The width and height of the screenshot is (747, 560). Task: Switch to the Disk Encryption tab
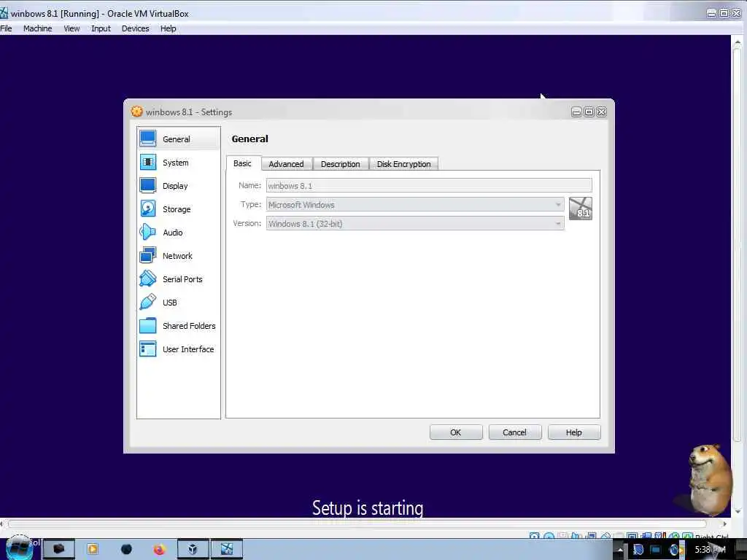tap(403, 164)
